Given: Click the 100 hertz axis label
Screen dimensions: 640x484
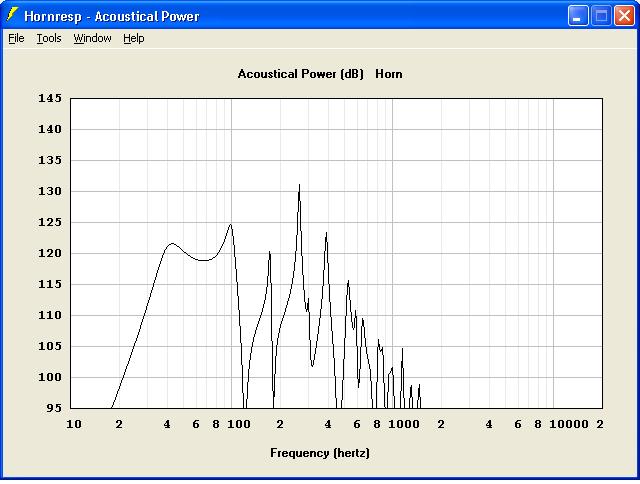Looking at the screenshot, I should coord(239,424).
